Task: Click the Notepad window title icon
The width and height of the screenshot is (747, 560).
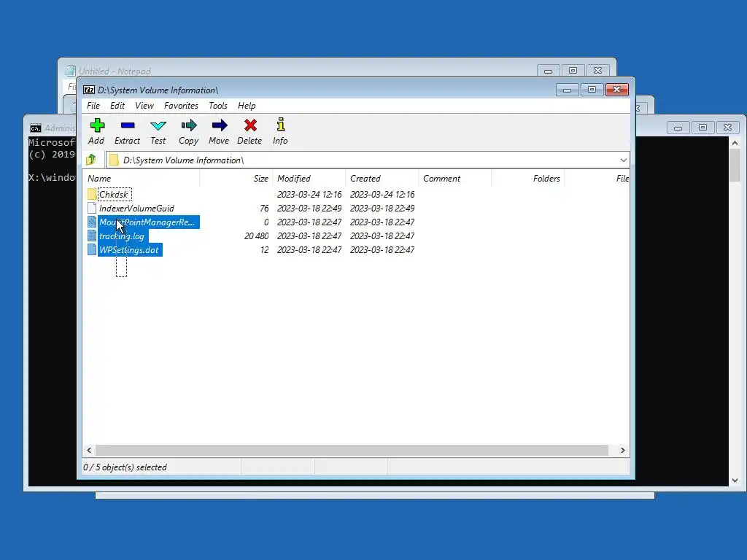Action: (x=70, y=71)
